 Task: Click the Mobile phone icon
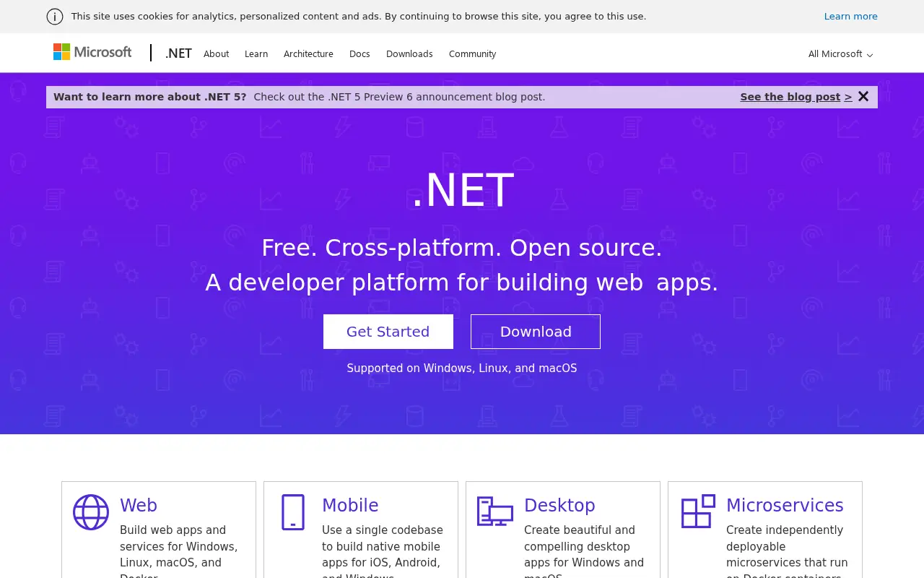point(293,512)
